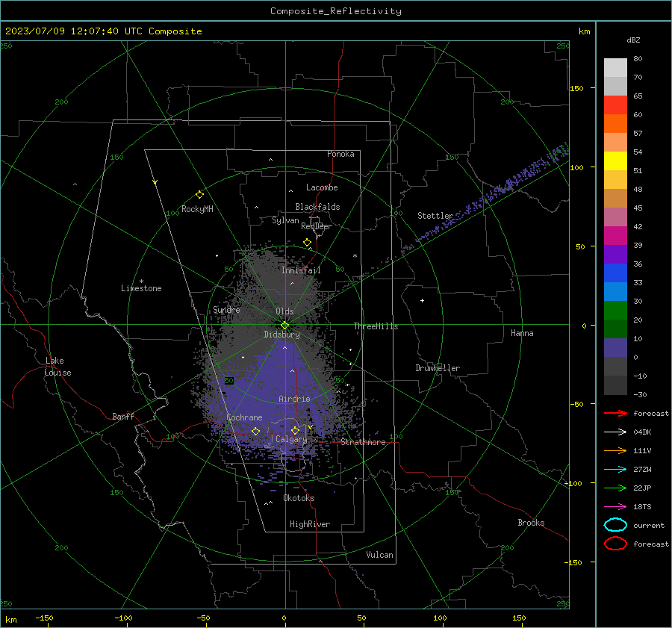Click the magenta 39 dBZ color swatch

click(x=615, y=236)
